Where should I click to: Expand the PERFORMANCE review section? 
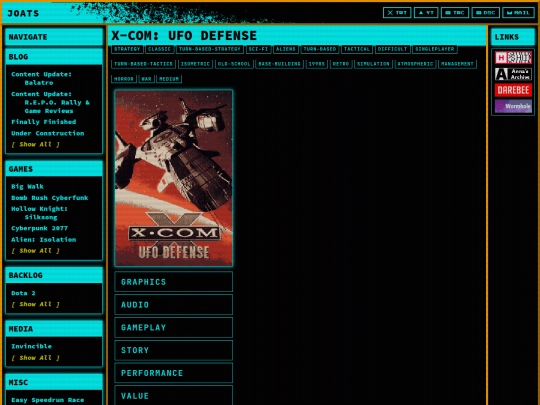click(174, 373)
